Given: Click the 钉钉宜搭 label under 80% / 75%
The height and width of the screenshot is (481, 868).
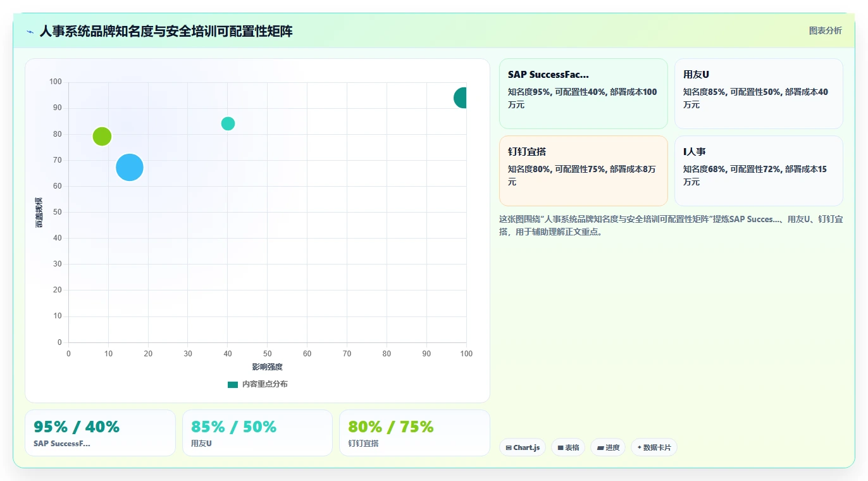Looking at the screenshot, I should (363, 444).
